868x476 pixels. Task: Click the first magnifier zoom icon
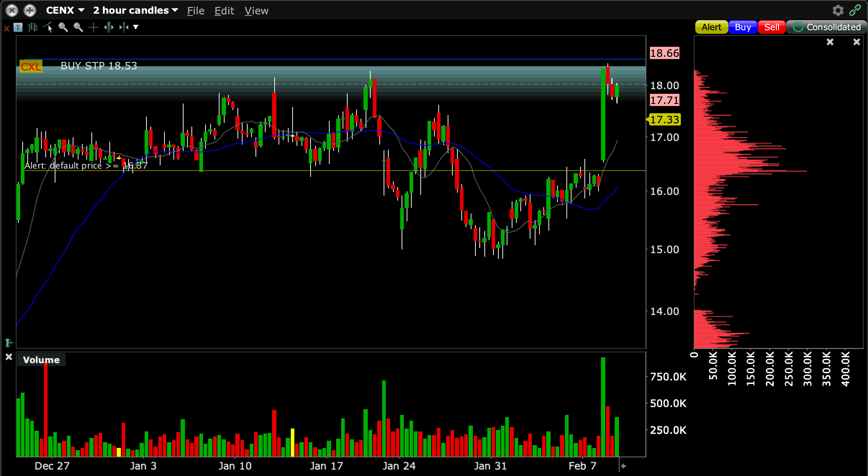coord(63,27)
